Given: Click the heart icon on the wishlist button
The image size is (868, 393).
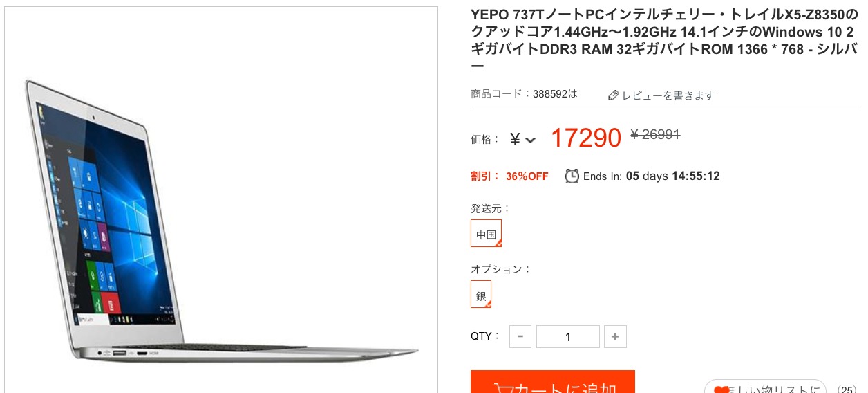Looking at the screenshot, I should tap(720, 390).
